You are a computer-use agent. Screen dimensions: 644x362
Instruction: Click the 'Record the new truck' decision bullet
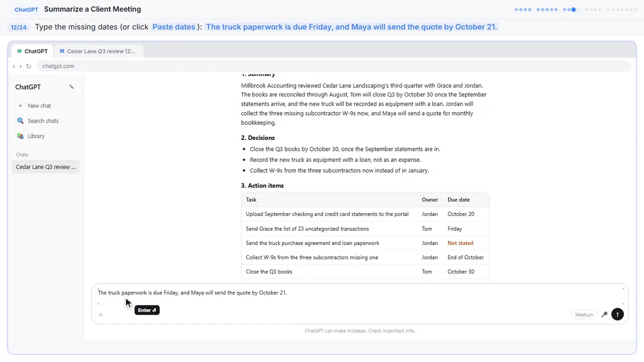[x=335, y=160]
